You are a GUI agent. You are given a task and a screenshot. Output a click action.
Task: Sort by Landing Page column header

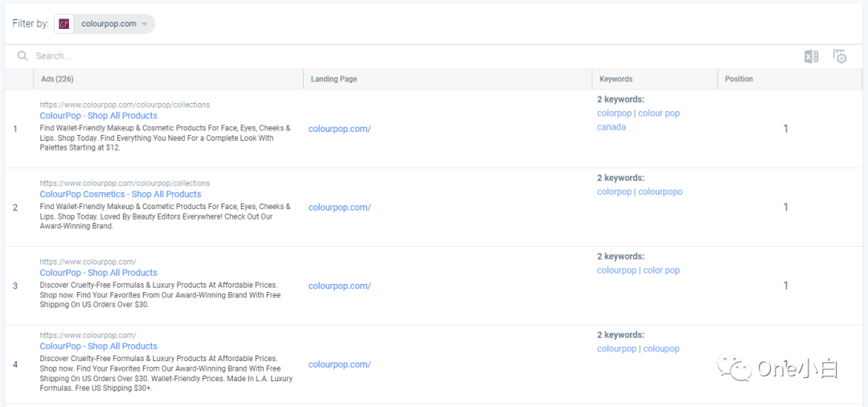point(448,79)
